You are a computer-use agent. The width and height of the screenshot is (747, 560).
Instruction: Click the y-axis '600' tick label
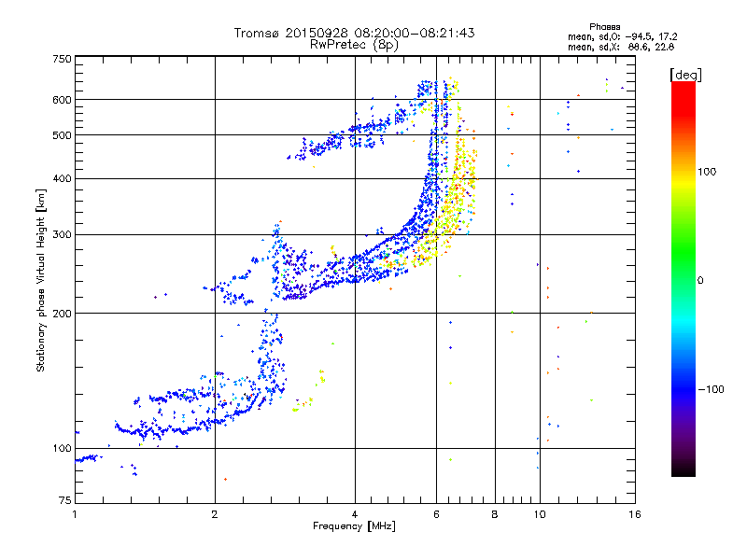62,100
